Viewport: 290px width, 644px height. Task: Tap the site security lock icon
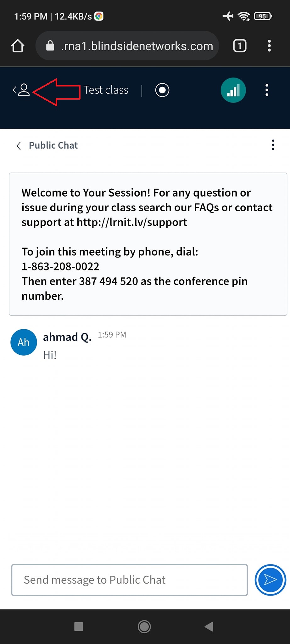(x=50, y=46)
